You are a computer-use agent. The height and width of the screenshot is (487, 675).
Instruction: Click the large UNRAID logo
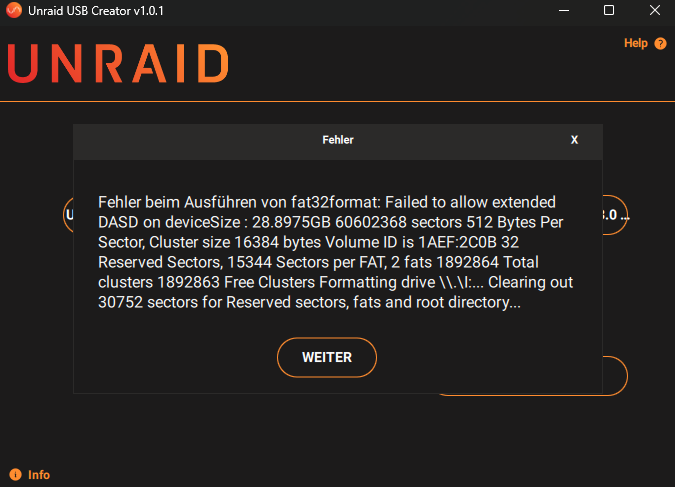(x=118, y=63)
